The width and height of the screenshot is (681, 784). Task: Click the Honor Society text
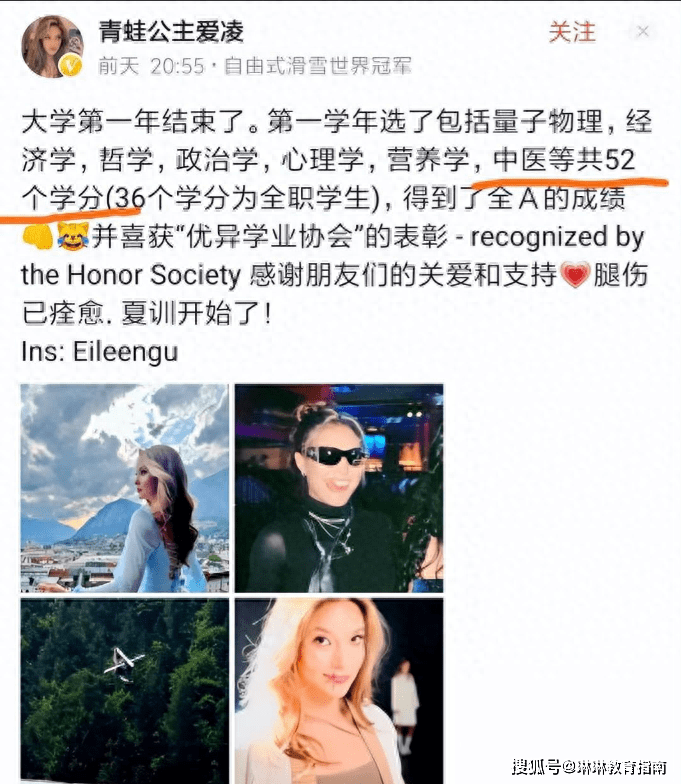coord(154,275)
